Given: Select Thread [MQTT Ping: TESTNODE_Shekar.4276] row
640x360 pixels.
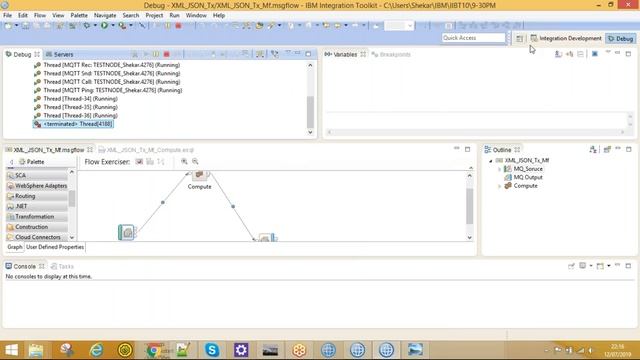Looking at the screenshot, I should pos(108,90).
